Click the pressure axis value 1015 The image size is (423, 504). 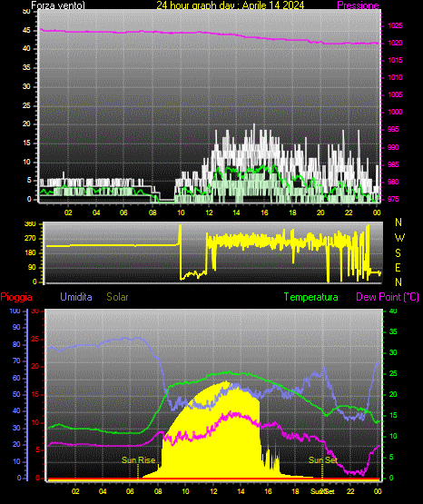pyautogui.click(x=395, y=61)
